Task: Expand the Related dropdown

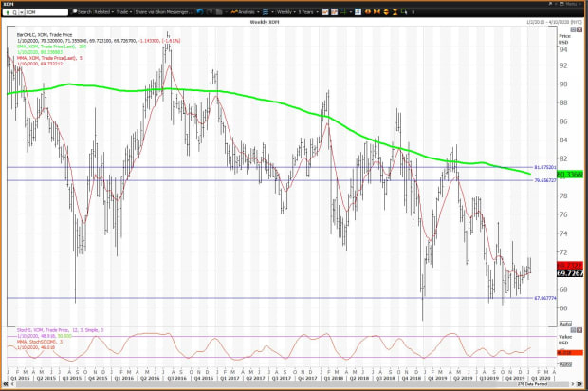Action: coord(103,12)
